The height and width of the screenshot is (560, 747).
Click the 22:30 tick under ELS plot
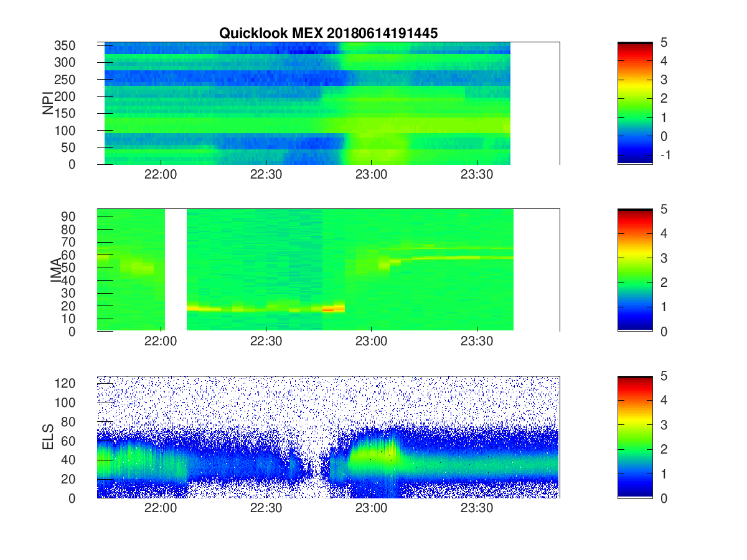(266, 508)
